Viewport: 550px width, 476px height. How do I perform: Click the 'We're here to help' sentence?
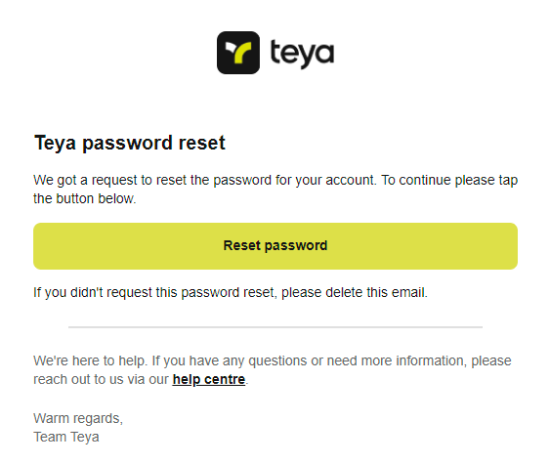(x=90, y=361)
